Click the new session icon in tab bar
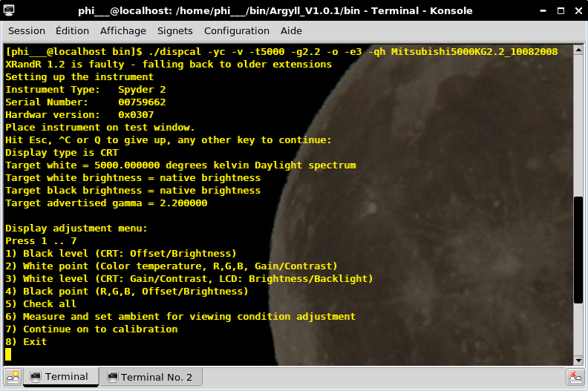 pyautogui.click(x=13, y=377)
